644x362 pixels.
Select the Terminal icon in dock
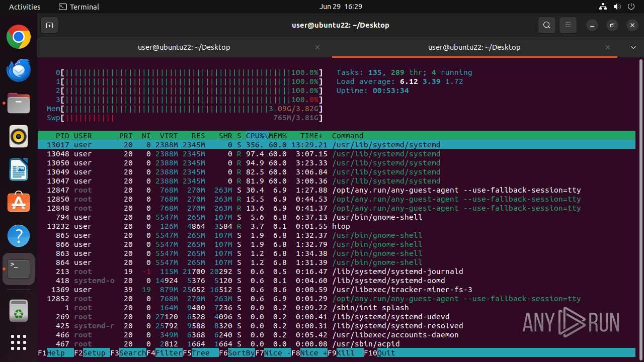coord(19,269)
